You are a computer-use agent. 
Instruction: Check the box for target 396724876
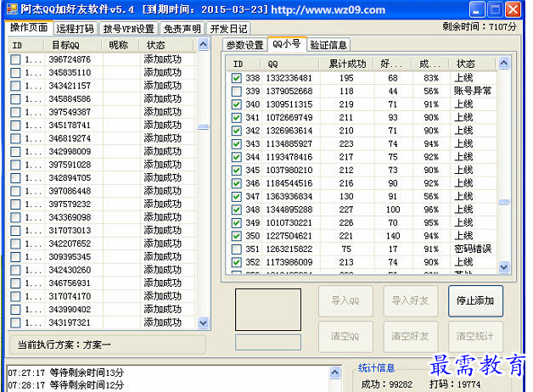point(15,59)
